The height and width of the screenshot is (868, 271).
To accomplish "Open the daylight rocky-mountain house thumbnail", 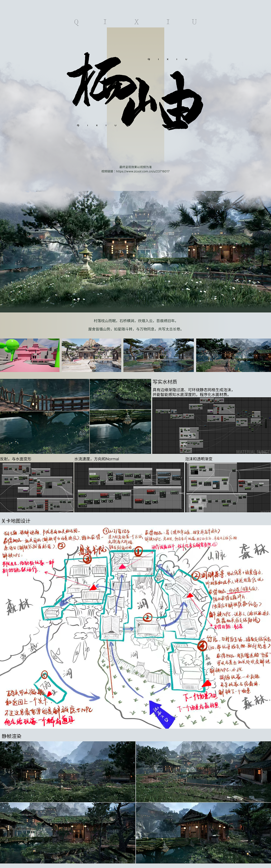I will point(91,355).
